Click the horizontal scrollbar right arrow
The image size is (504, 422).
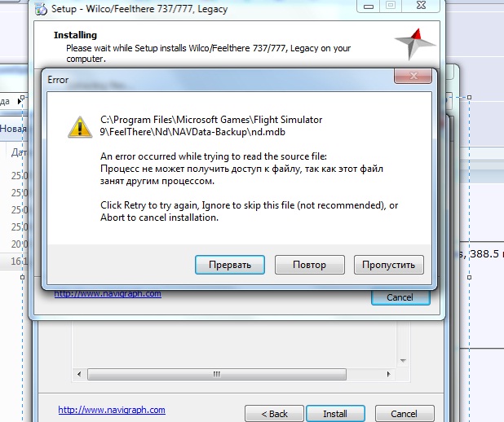(389, 374)
